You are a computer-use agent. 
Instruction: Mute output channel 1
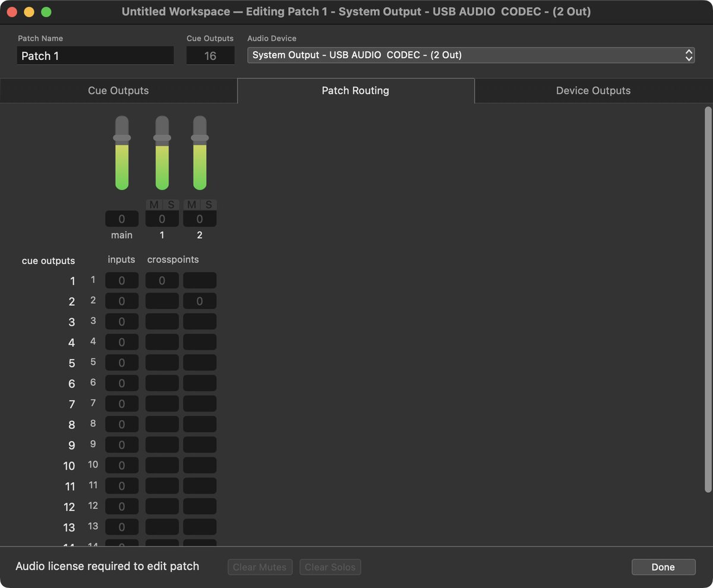(x=154, y=205)
